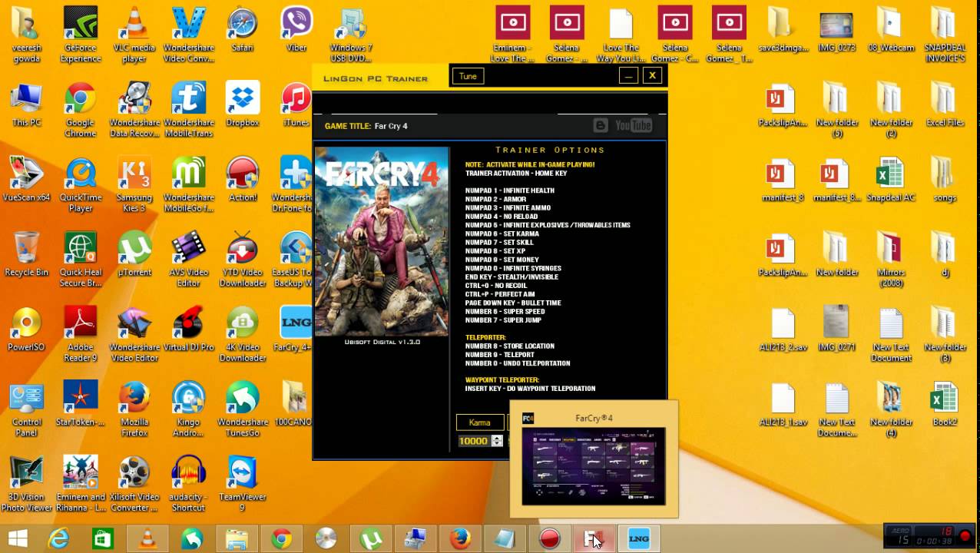Open uTorrent from the taskbar
This screenshot has height=553, width=980.
[371, 538]
